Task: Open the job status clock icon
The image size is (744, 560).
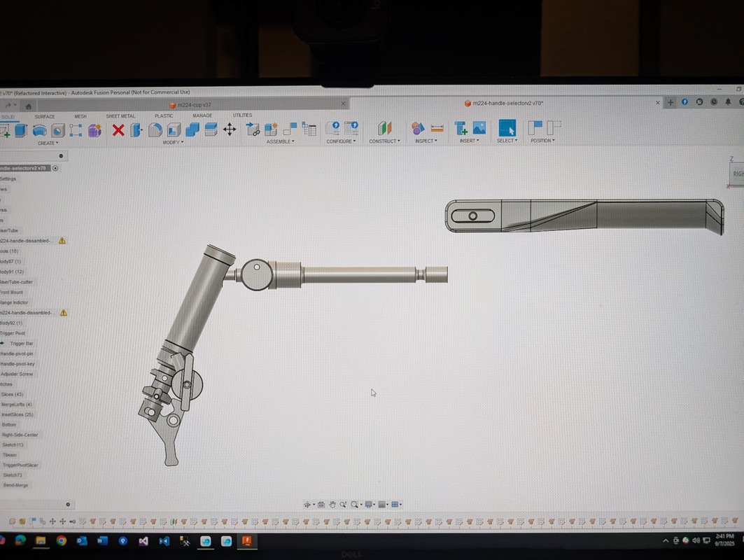Action: pyautogui.click(x=714, y=101)
